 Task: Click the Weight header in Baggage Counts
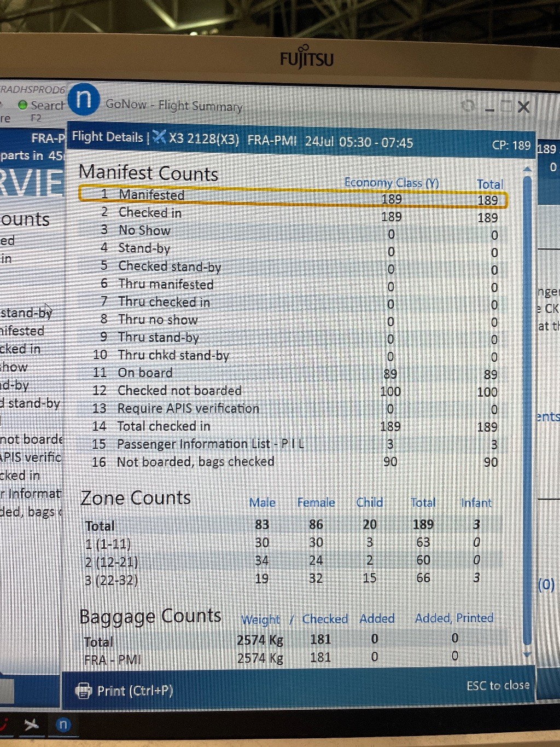(x=260, y=619)
